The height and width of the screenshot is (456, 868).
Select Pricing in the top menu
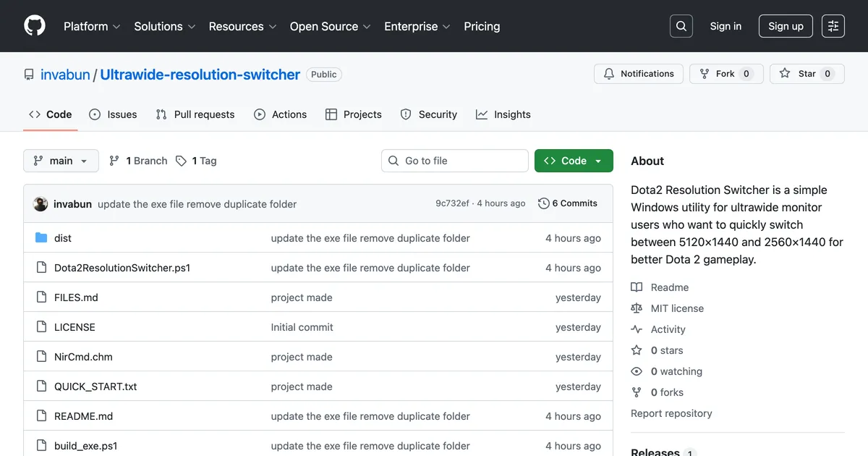482,26
